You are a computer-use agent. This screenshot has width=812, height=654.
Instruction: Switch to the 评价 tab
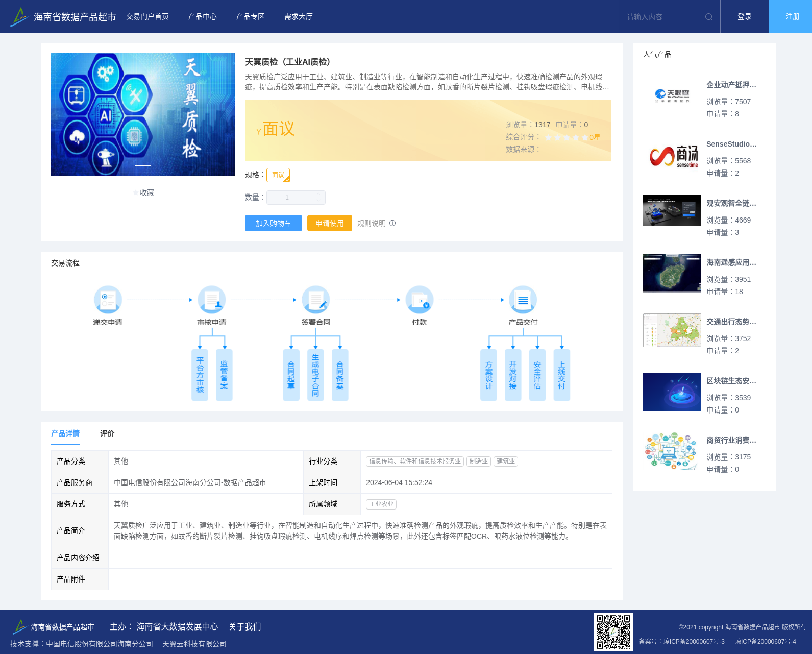click(x=107, y=433)
